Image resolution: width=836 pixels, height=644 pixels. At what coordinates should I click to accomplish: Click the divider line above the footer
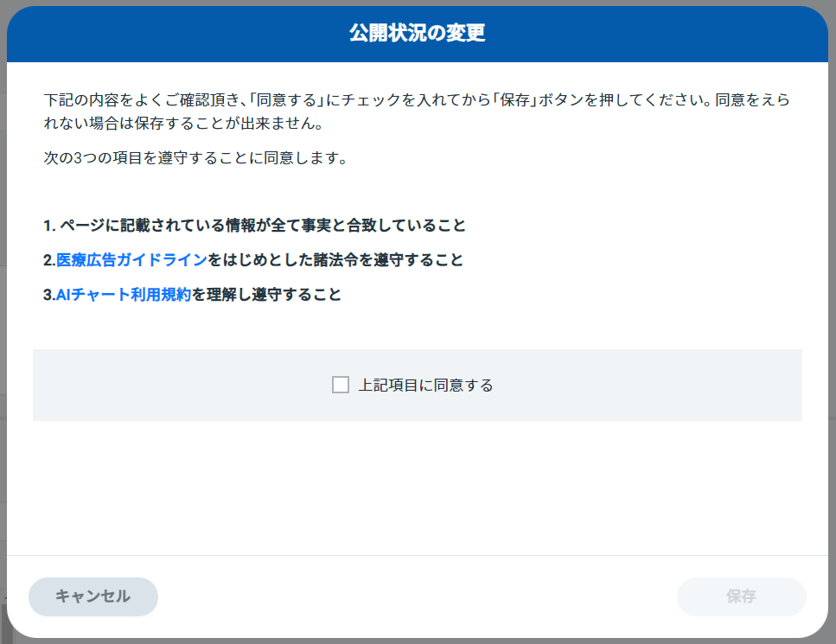tap(418, 555)
